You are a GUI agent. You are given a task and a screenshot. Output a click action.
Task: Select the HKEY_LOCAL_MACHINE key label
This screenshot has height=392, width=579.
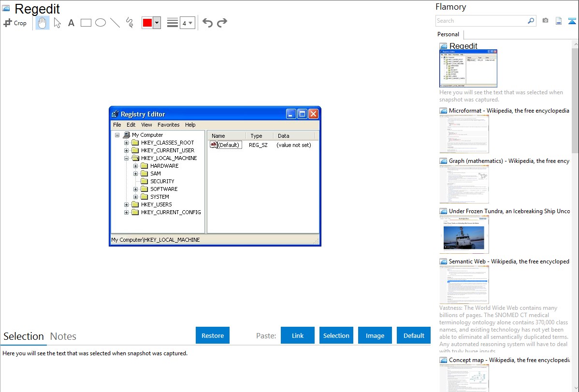tap(169, 158)
